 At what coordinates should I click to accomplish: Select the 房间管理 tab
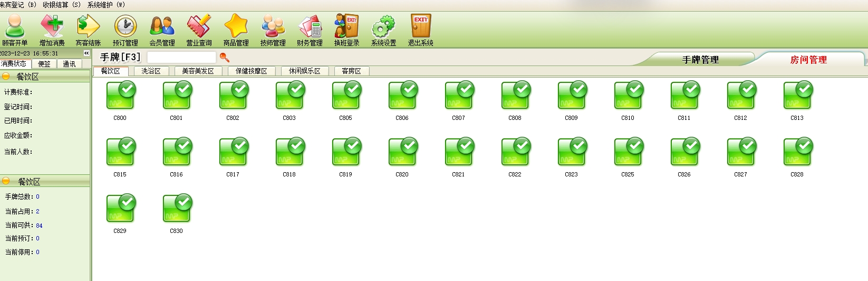click(808, 60)
